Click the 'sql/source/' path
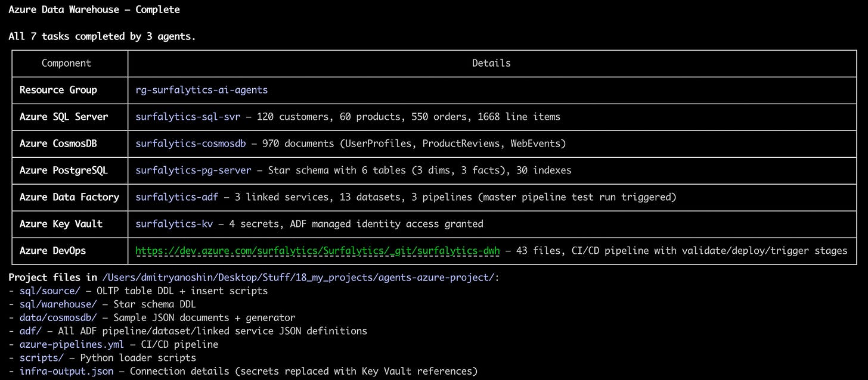868x380 pixels. click(49, 291)
